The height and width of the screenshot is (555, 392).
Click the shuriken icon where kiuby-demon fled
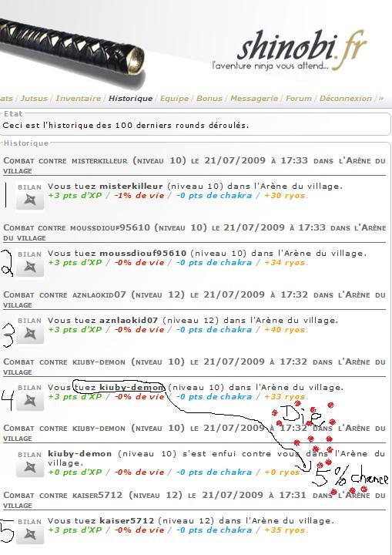(x=30, y=469)
